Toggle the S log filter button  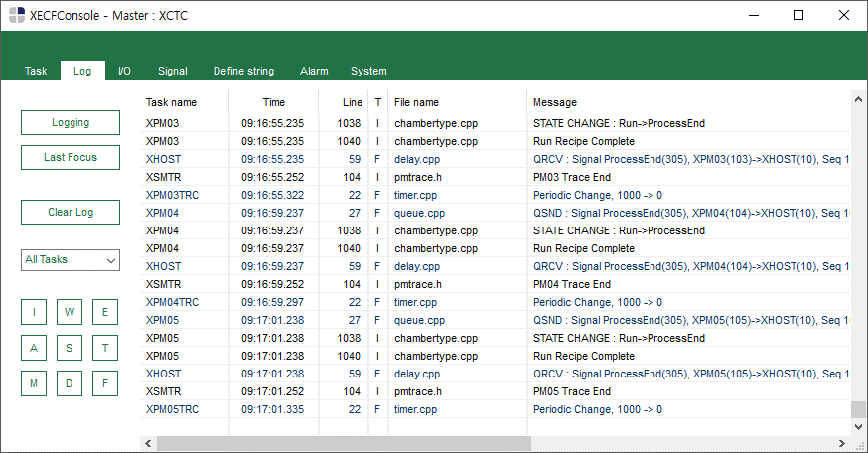70,348
